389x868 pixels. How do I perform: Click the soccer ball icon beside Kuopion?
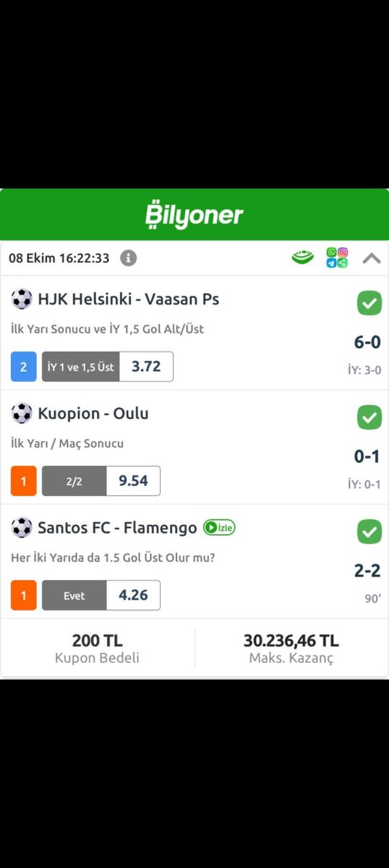22,413
